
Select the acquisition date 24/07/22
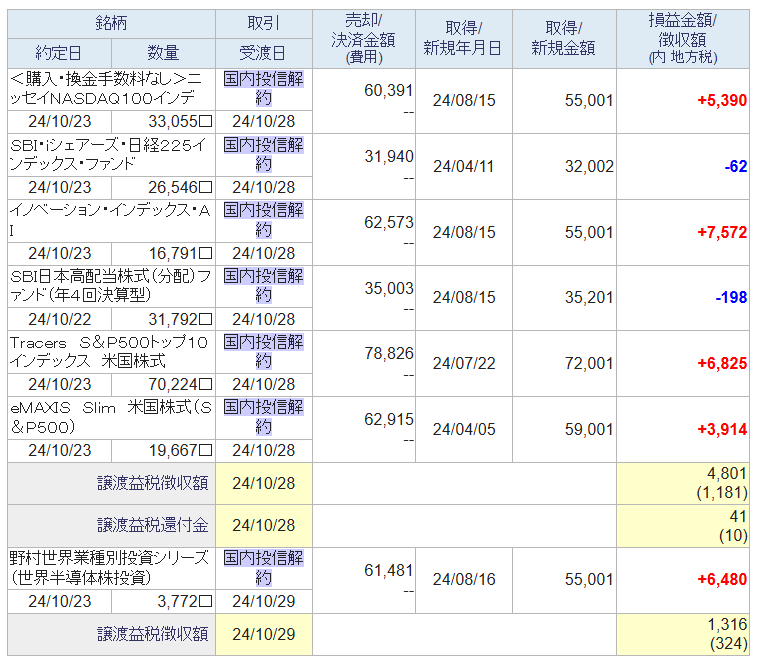point(464,364)
